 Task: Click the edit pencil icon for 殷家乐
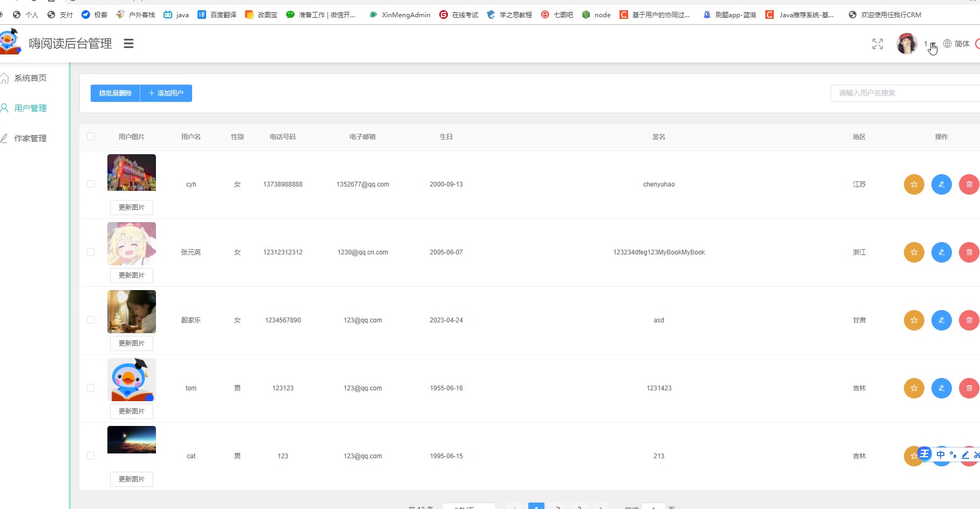(942, 320)
